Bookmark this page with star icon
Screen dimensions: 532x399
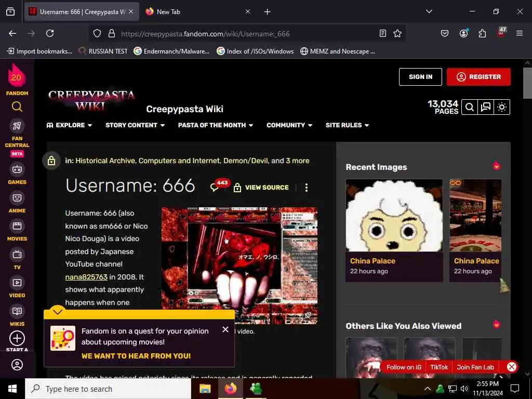[x=397, y=33]
